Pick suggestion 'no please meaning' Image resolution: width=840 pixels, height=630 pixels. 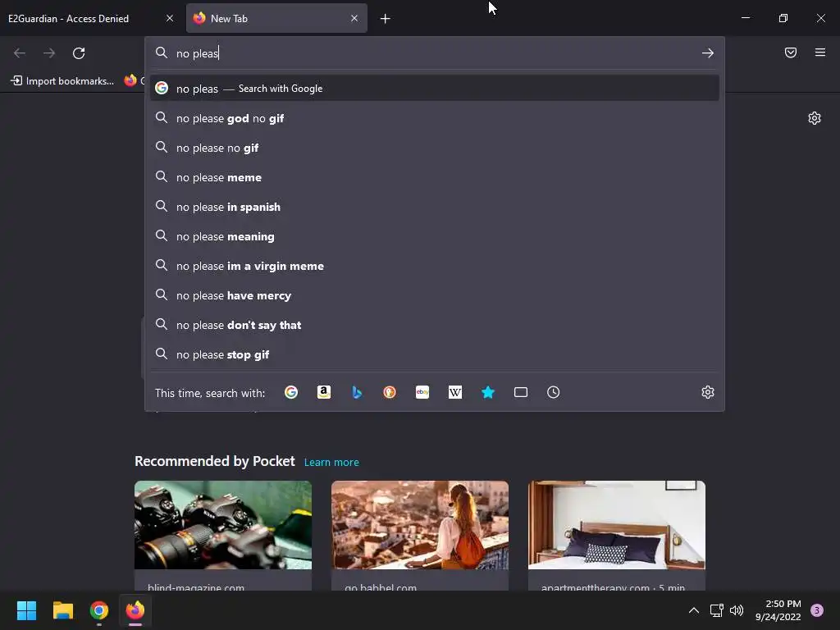(435, 236)
